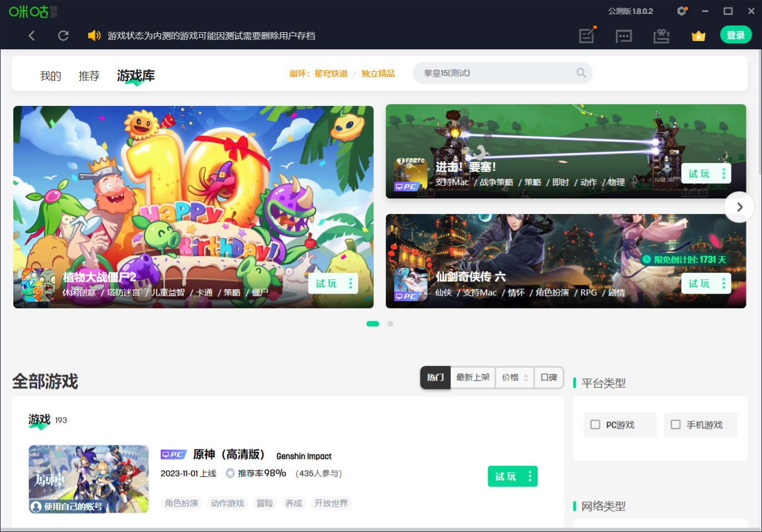Open the 植物大战僵尸2 birthday banner
This screenshot has width=762, height=532.
pyautogui.click(x=193, y=207)
